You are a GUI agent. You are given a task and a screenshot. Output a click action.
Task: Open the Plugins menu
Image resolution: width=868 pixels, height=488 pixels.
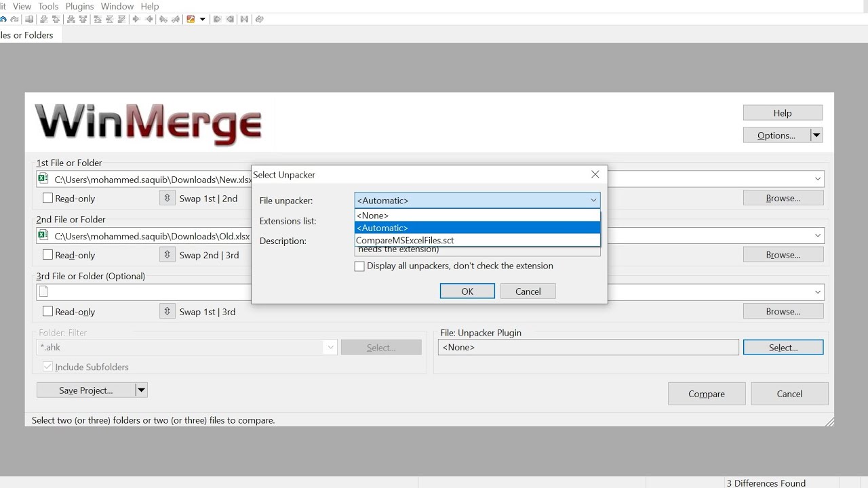tap(79, 6)
